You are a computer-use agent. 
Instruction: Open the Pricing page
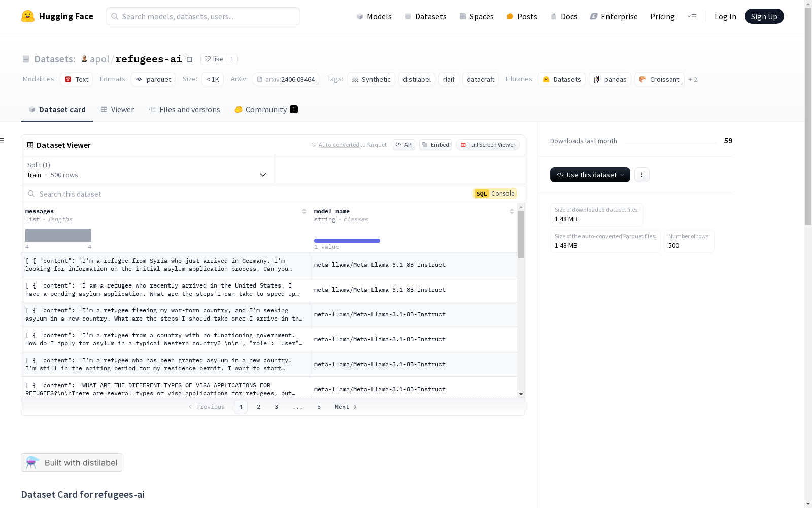(x=662, y=16)
